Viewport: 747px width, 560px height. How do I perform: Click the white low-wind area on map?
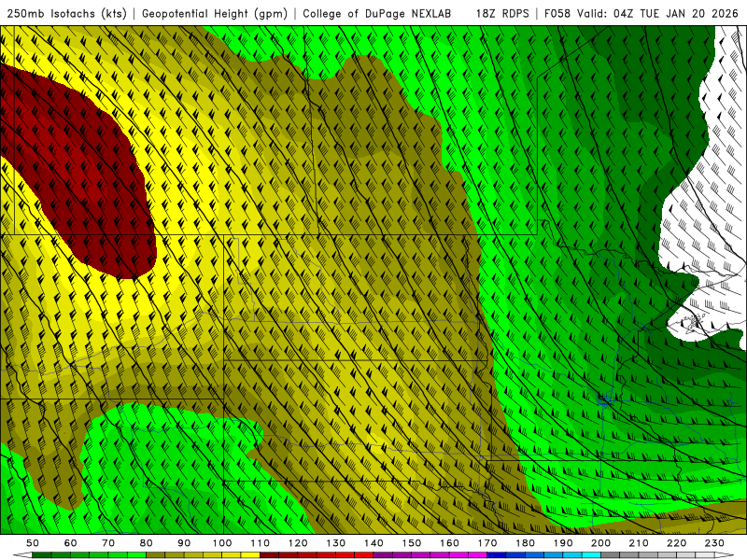(x=705, y=200)
